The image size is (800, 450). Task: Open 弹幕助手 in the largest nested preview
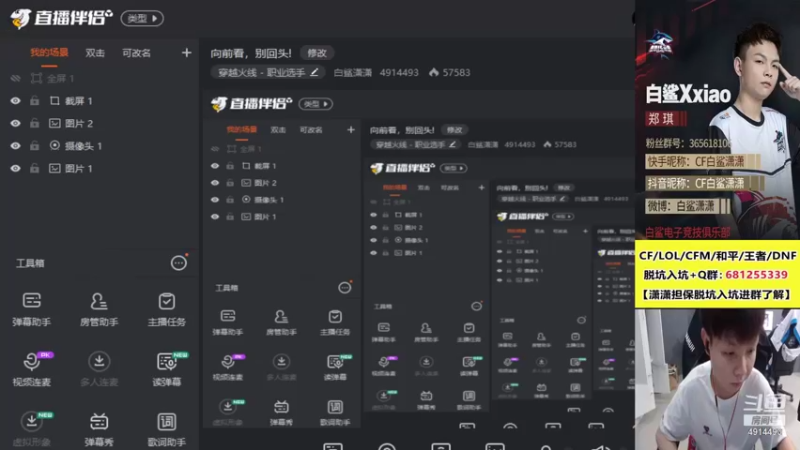[228, 322]
